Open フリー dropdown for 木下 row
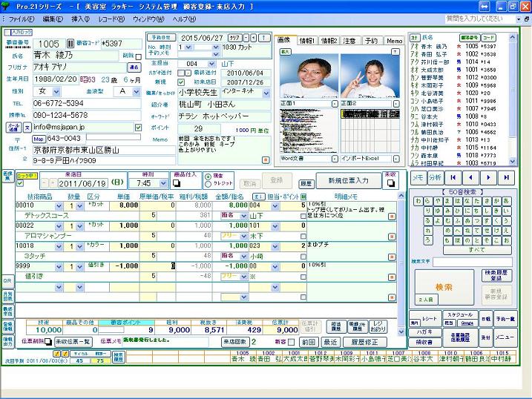532x399 pixels. [243, 237]
